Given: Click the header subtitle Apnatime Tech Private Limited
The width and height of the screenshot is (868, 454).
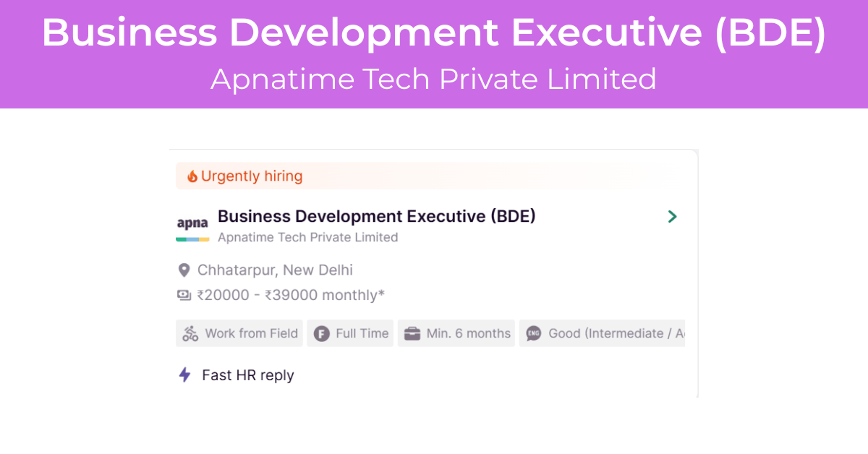Looking at the screenshot, I should pyautogui.click(x=434, y=79).
